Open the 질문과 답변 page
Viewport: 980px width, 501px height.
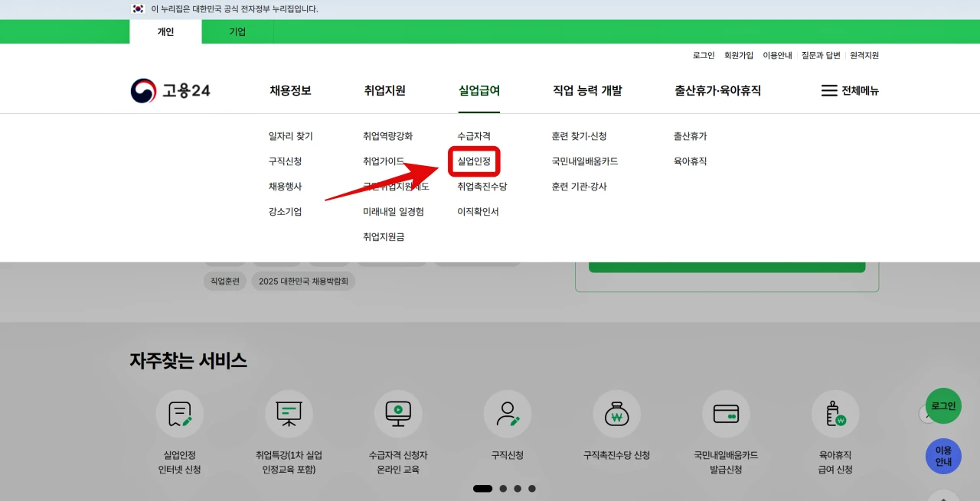pos(819,54)
